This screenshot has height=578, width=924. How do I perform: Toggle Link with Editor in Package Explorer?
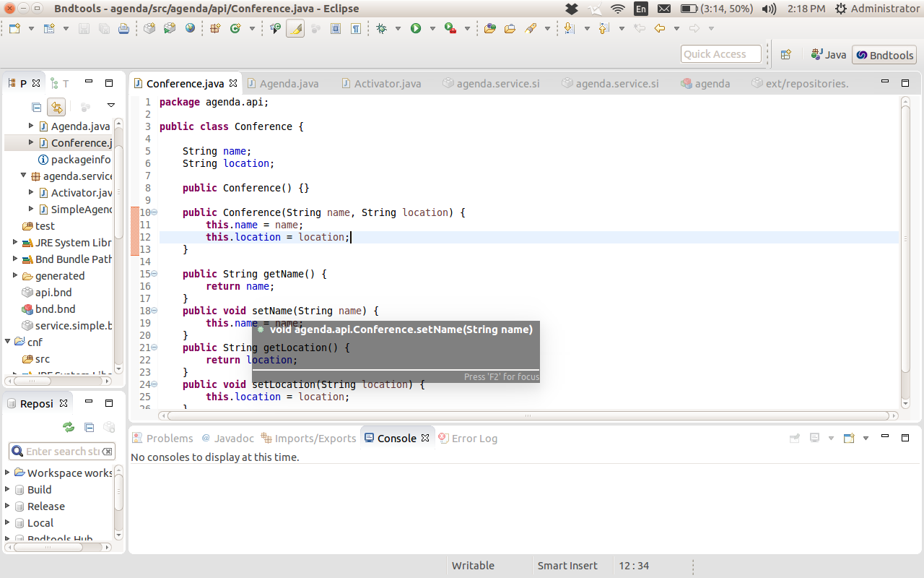pos(56,107)
